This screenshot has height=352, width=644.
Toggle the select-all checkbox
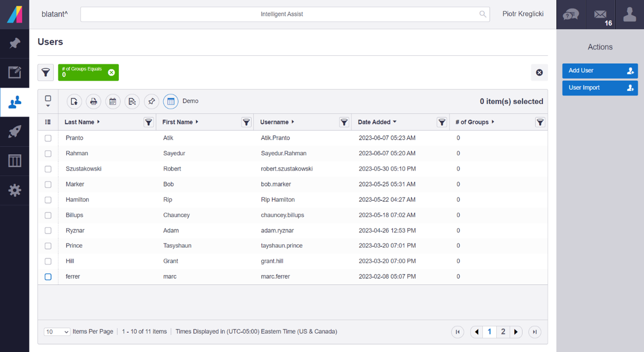click(48, 98)
